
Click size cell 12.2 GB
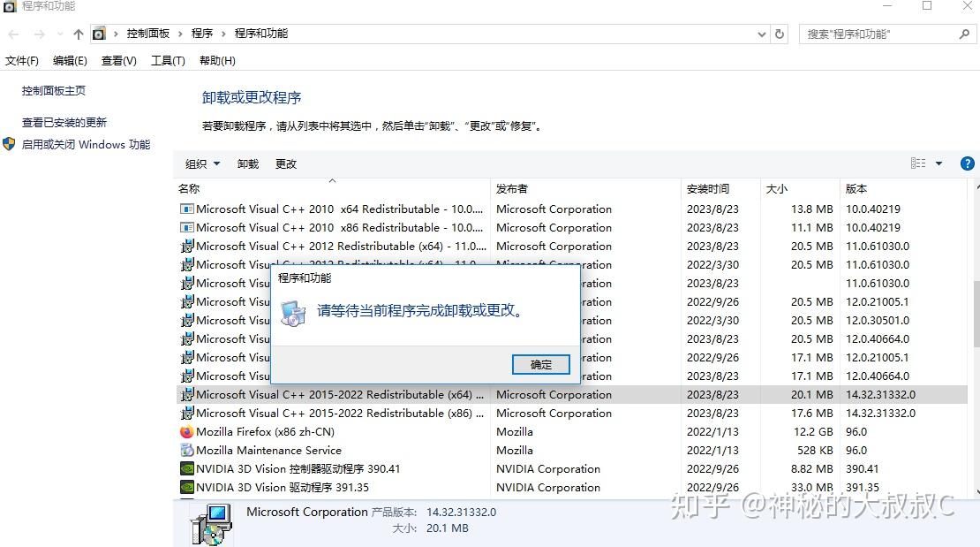(813, 432)
